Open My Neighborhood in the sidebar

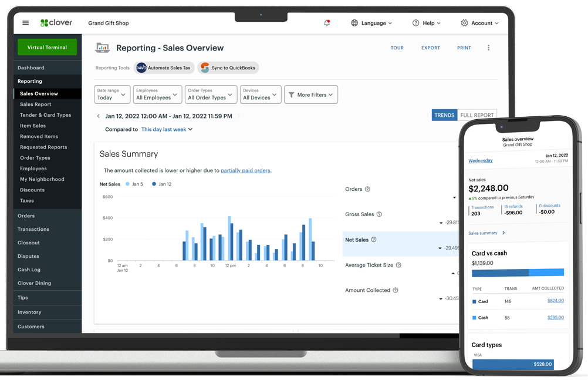tap(42, 179)
